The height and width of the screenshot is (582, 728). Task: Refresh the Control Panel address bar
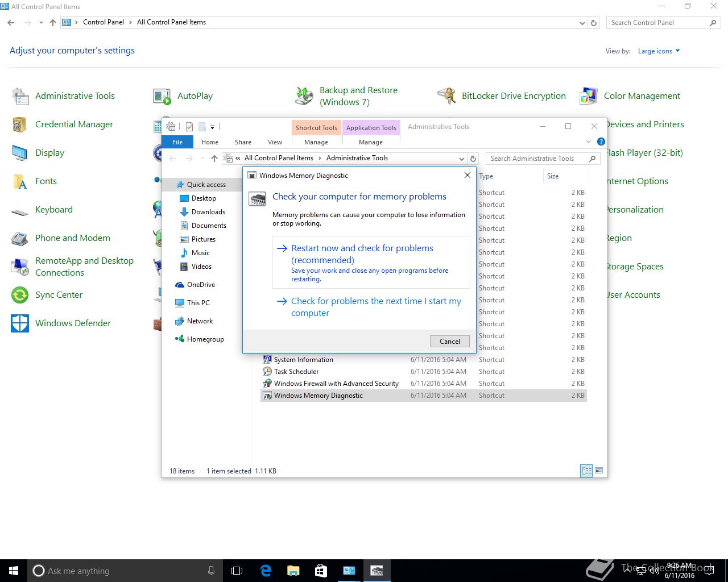tap(594, 23)
